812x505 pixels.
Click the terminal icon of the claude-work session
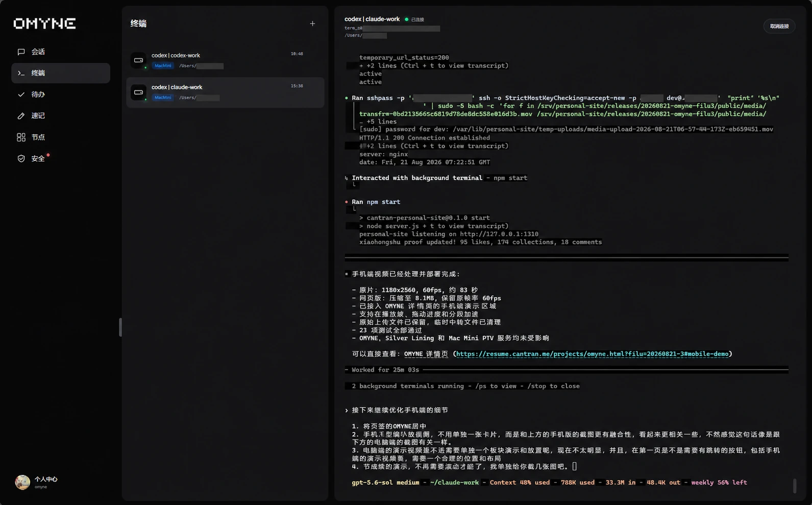coord(138,92)
